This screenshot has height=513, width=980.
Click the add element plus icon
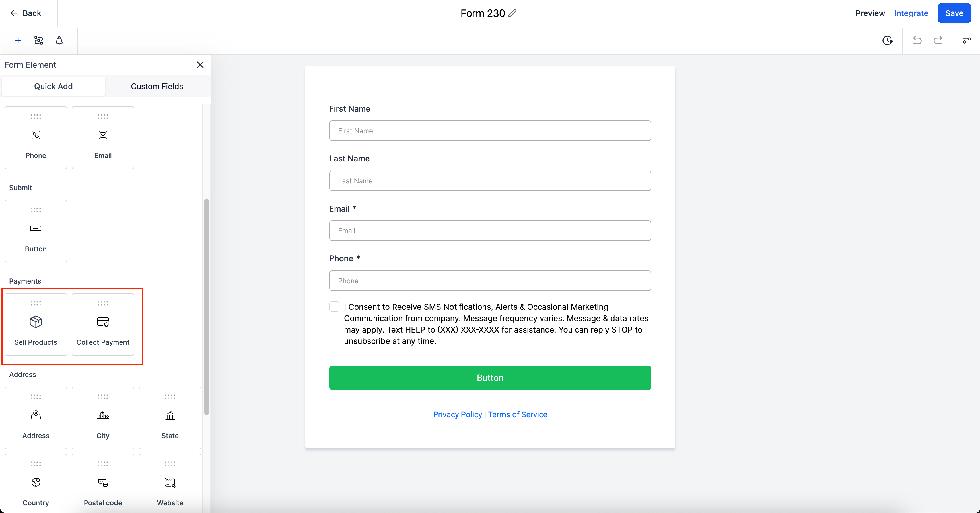18,40
